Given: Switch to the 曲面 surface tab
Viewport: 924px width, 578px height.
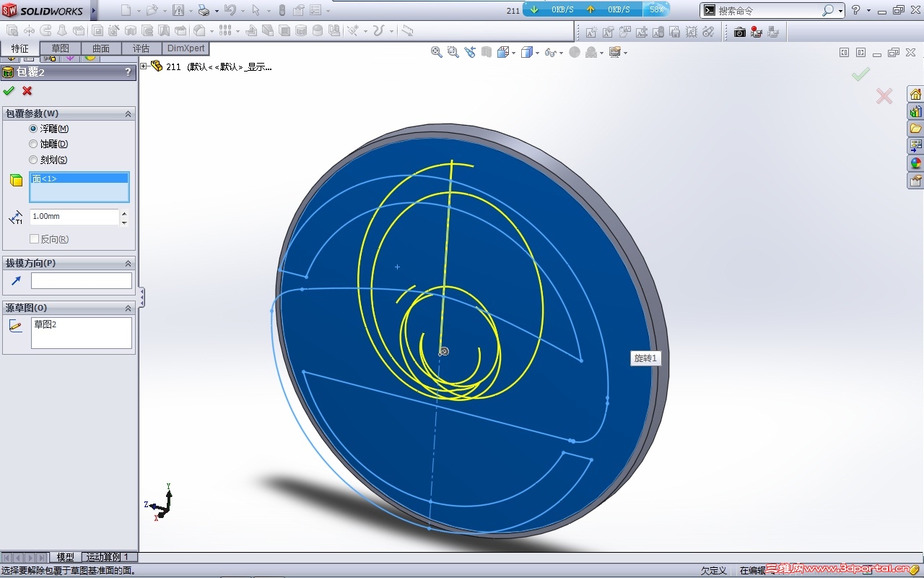Looking at the screenshot, I should pos(100,48).
